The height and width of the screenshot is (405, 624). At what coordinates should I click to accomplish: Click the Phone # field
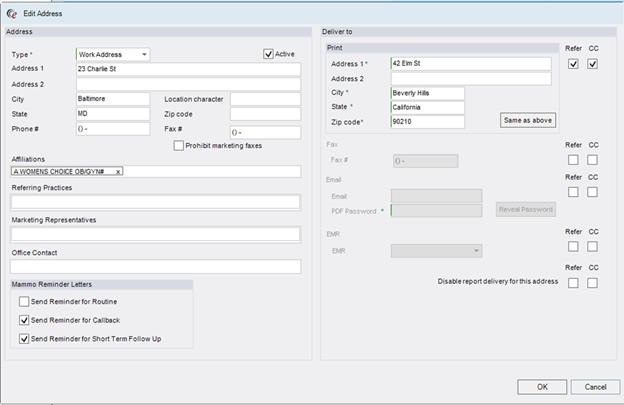click(113, 129)
